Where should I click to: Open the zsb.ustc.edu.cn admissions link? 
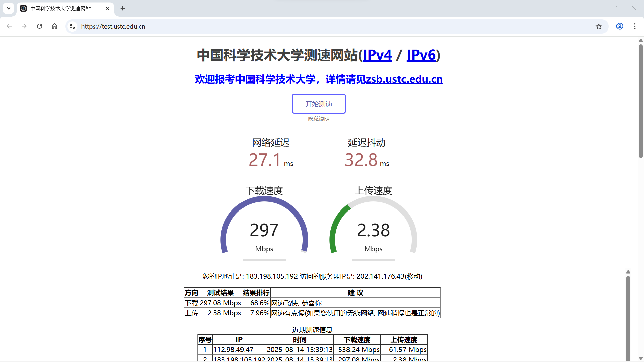pyautogui.click(x=404, y=79)
